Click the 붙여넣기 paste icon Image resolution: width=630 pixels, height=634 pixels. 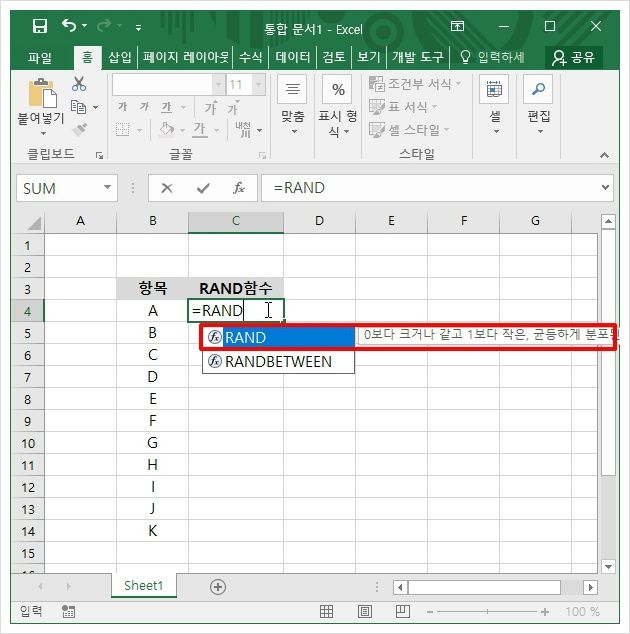coord(42,93)
